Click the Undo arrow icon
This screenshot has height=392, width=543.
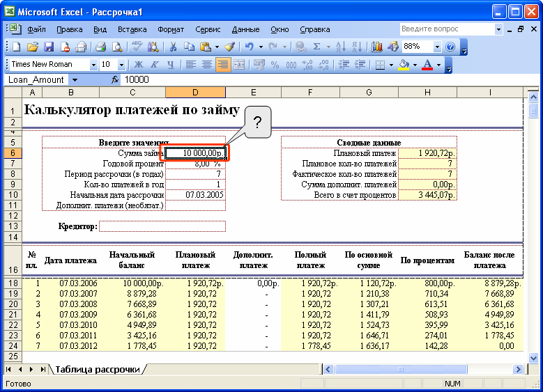[249, 47]
